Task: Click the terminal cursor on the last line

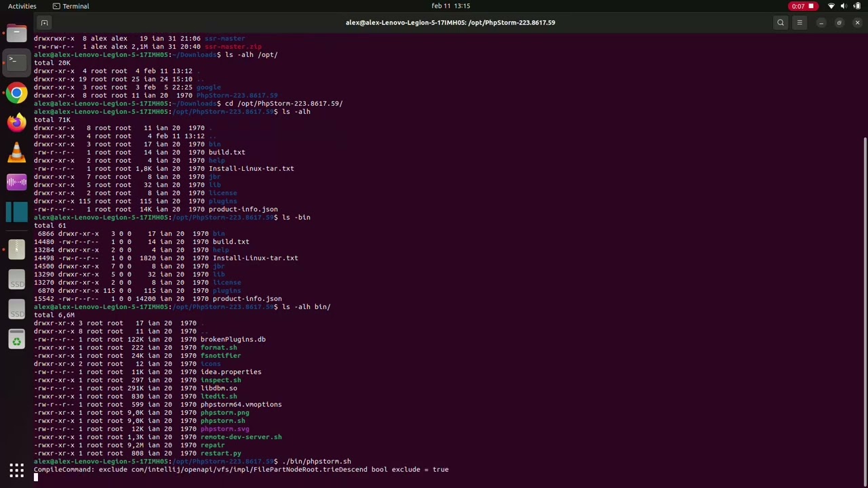Action: (36, 478)
